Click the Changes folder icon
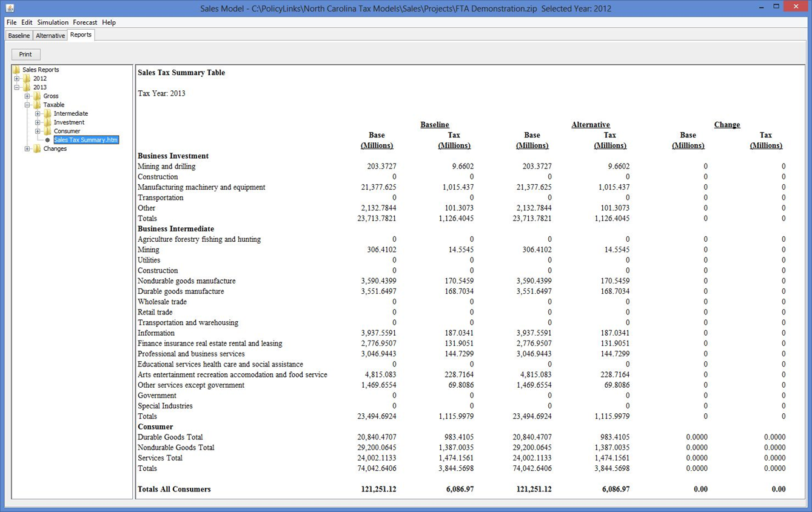The image size is (812, 512). click(x=38, y=148)
